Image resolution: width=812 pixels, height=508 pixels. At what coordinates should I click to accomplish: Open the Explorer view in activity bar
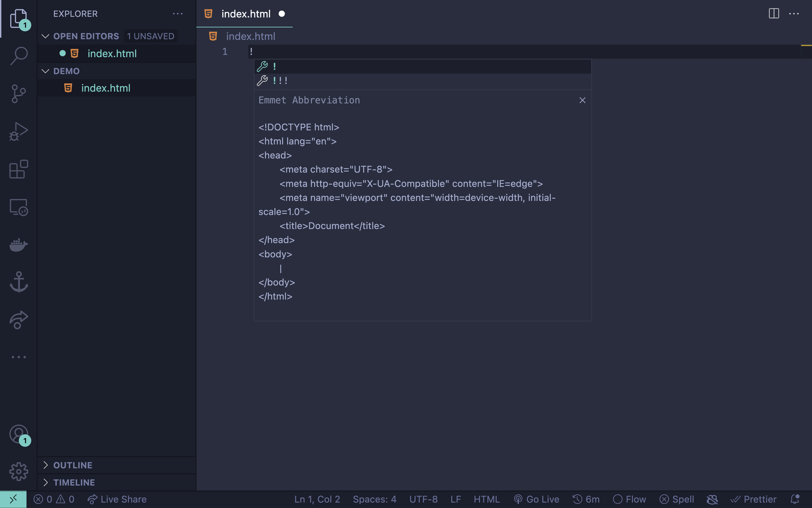(x=18, y=18)
